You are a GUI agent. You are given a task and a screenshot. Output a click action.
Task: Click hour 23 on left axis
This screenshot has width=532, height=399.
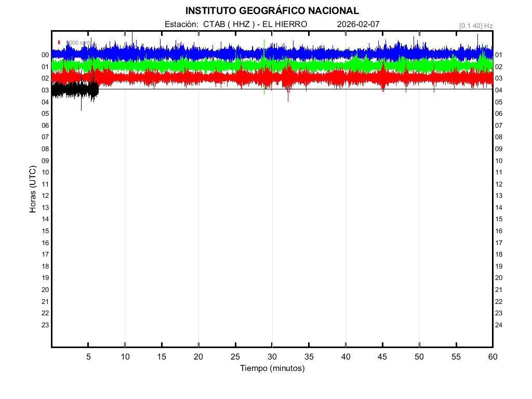pyautogui.click(x=45, y=325)
